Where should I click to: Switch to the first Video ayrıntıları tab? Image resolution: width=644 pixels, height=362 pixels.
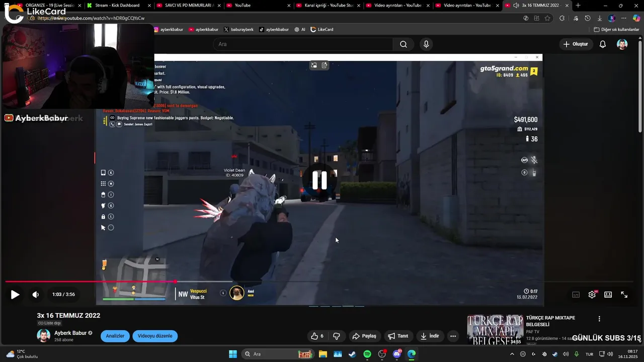point(397,6)
